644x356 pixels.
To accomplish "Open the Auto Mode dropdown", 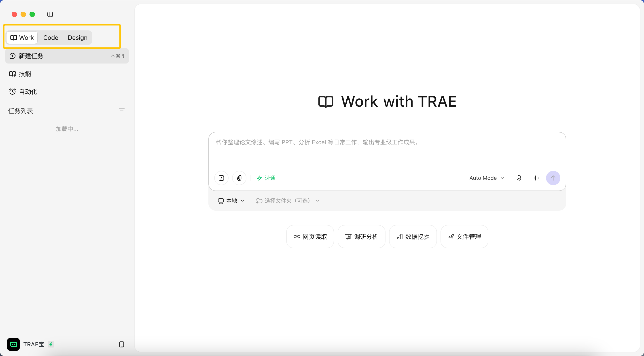I will pyautogui.click(x=487, y=178).
